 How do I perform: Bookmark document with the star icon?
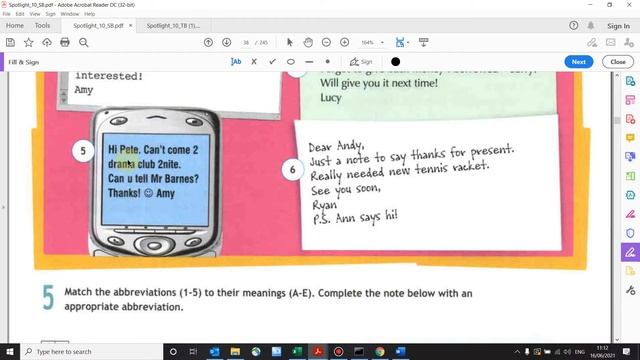click(29, 42)
